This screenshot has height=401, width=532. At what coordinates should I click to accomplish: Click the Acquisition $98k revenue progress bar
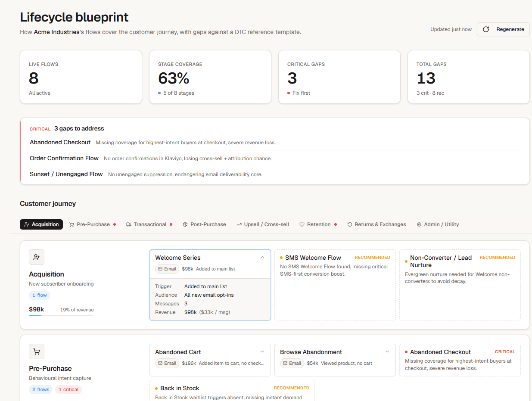click(61, 316)
